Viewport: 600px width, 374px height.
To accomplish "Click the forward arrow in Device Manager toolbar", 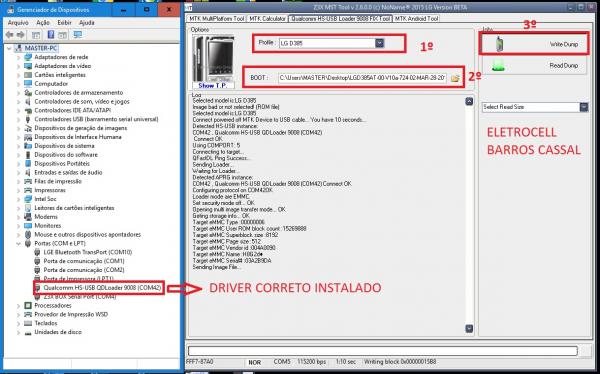I will 21,35.
